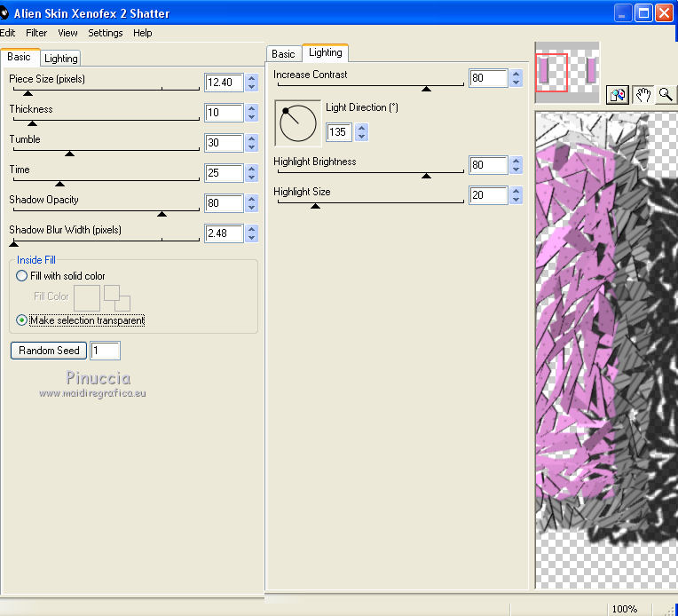
Task: Click the shattered image preview area
Action: point(607,351)
